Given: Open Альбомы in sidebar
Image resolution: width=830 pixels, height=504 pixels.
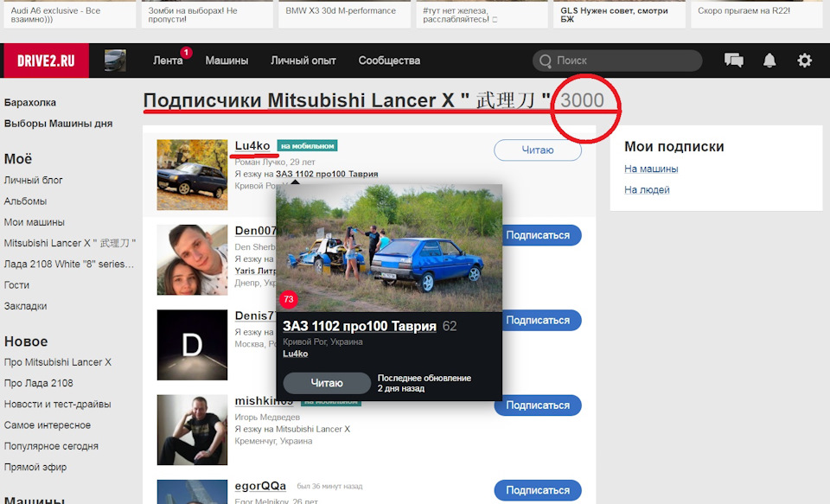Looking at the screenshot, I should pyautogui.click(x=25, y=201).
